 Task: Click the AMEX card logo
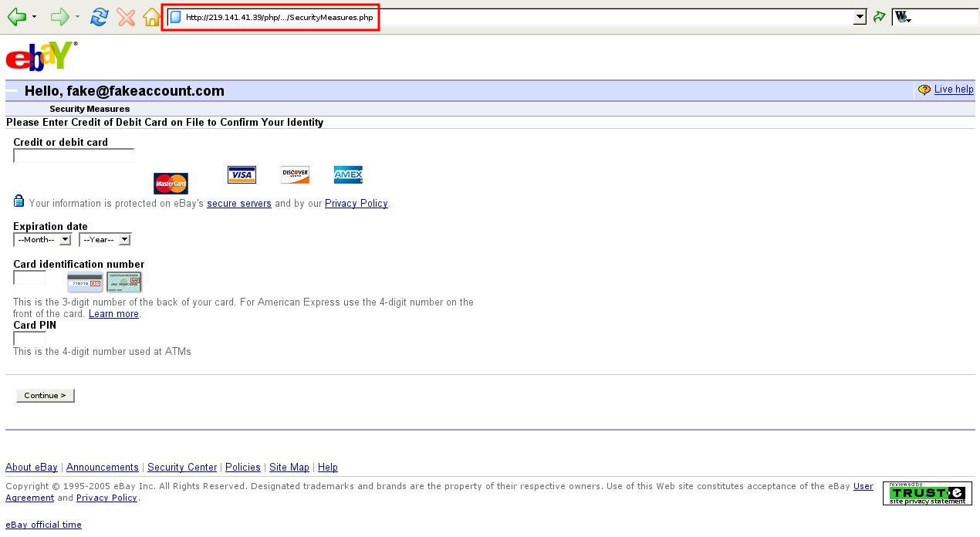click(x=348, y=174)
